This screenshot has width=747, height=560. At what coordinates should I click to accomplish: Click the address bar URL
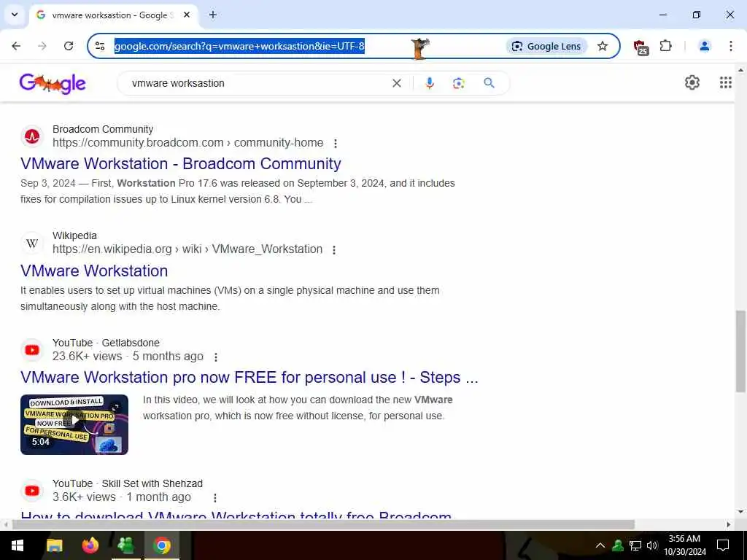tap(239, 46)
